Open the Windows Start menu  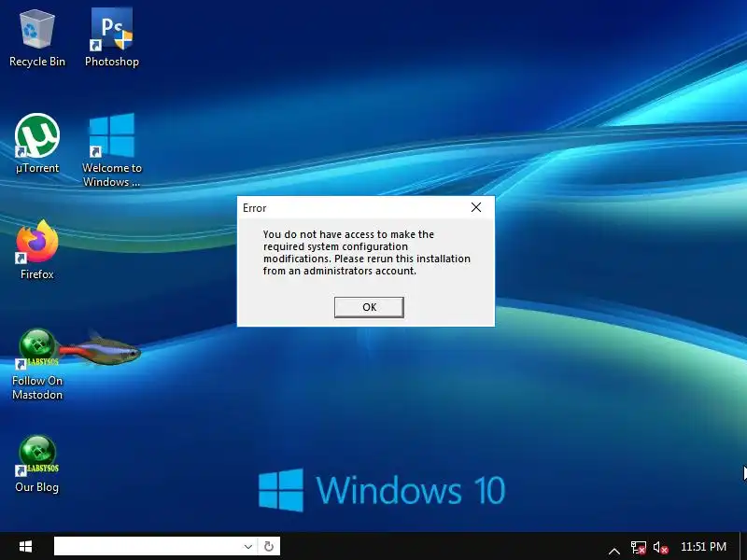click(x=25, y=546)
